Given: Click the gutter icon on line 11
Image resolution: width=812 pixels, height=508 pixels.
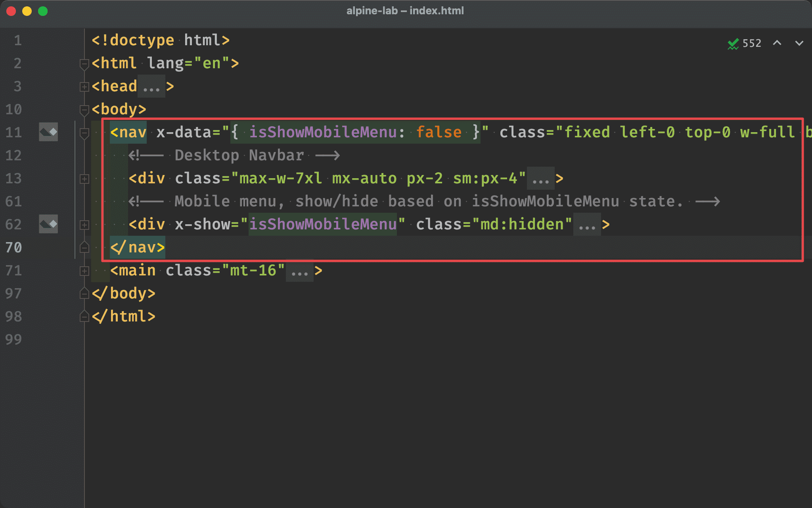Looking at the screenshot, I should coord(48,132).
